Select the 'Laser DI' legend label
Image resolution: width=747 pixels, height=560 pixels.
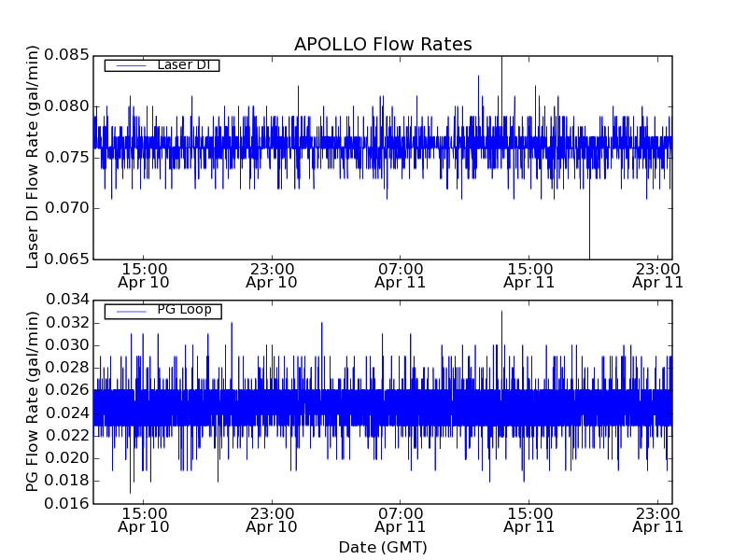pyautogui.click(x=184, y=64)
